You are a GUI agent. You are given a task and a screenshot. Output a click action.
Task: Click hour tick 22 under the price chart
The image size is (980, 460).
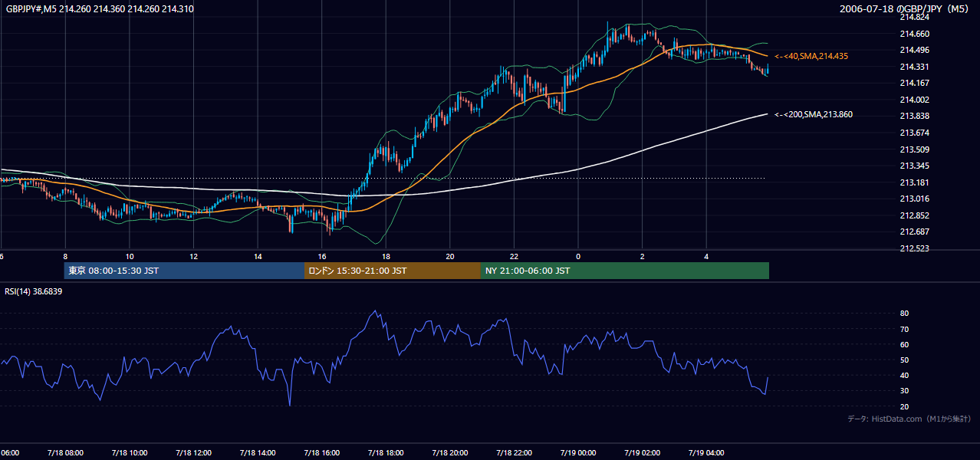(x=514, y=256)
